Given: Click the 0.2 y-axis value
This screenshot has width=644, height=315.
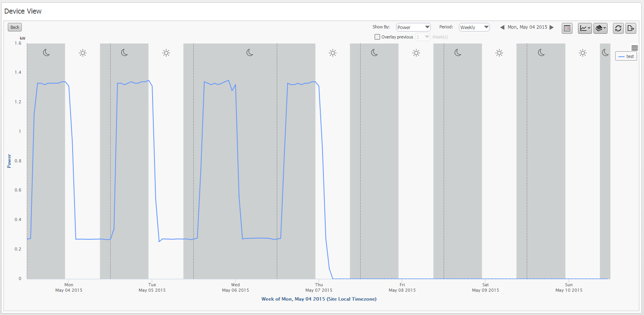Looking at the screenshot, I should click(18, 249).
